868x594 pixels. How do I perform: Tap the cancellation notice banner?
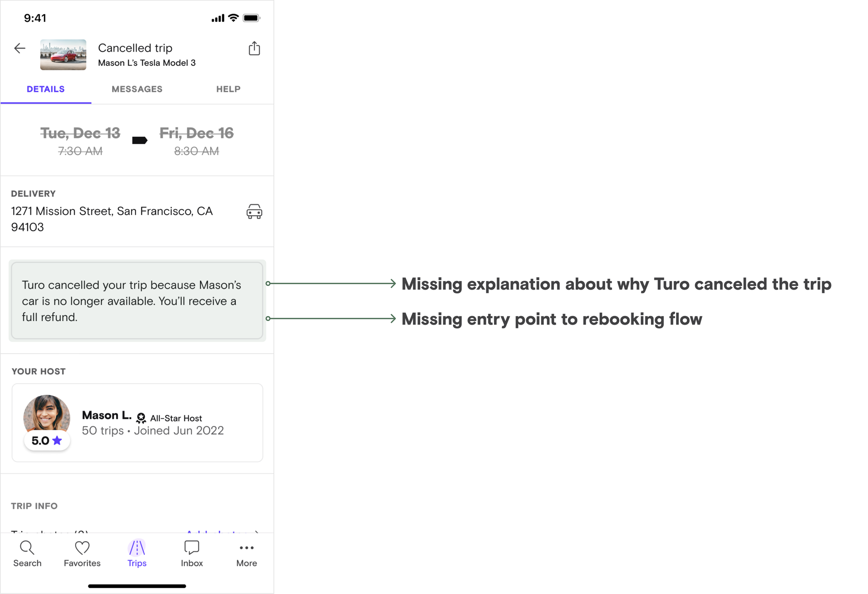(x=137, y=301)
